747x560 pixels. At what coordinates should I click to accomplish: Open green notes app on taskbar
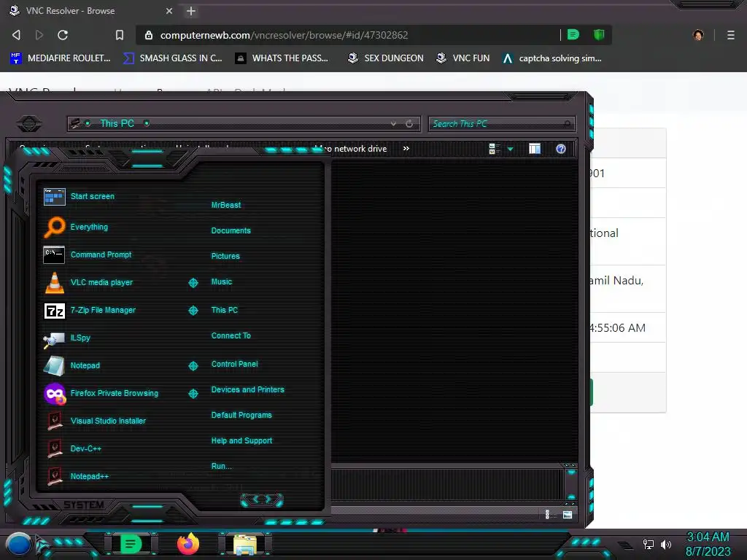[x=130, y=544]
